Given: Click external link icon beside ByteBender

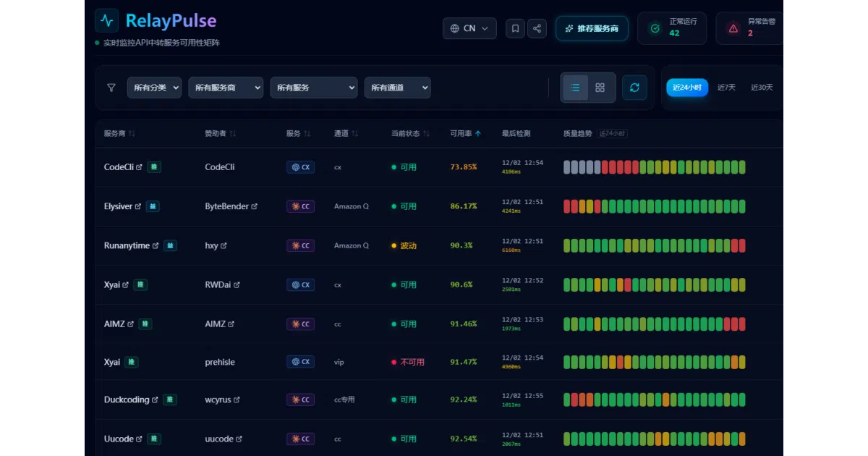Looking at the screenshot, I should (254, 206).
